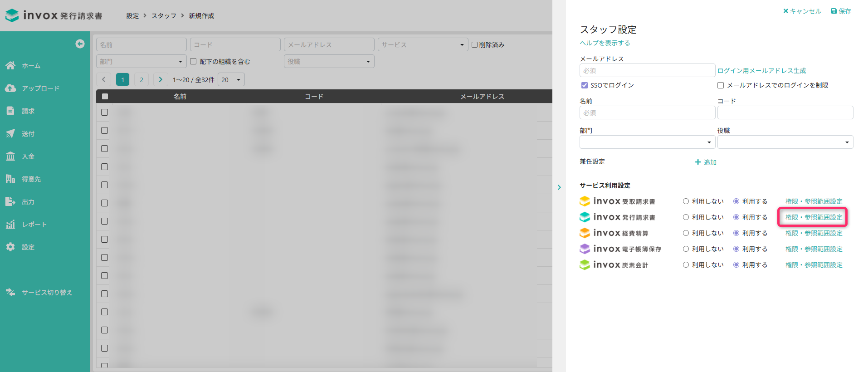Toggle the select-all checkbox in table header
868x372 pixels.
105,96
